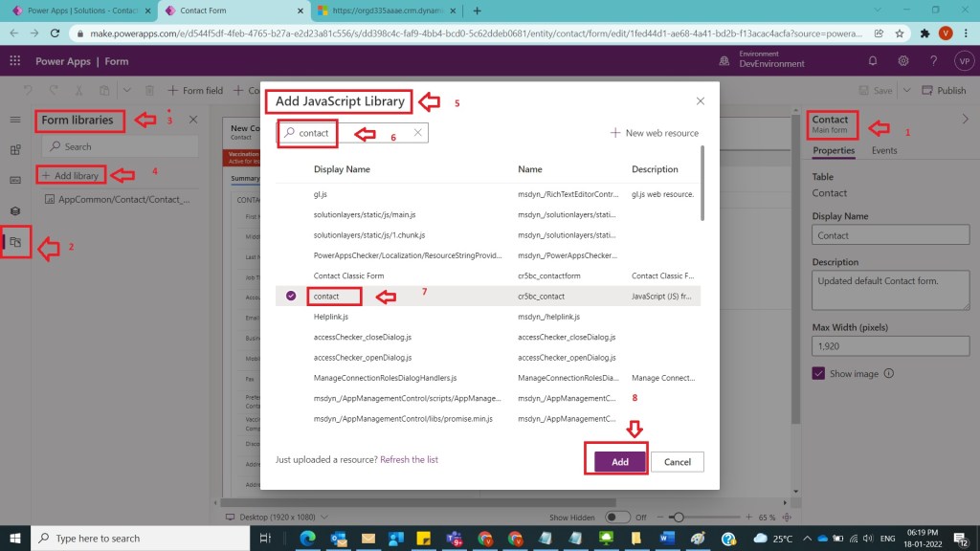
Task: Clear the contact search with X icon
Action: [x=418, y=133]
